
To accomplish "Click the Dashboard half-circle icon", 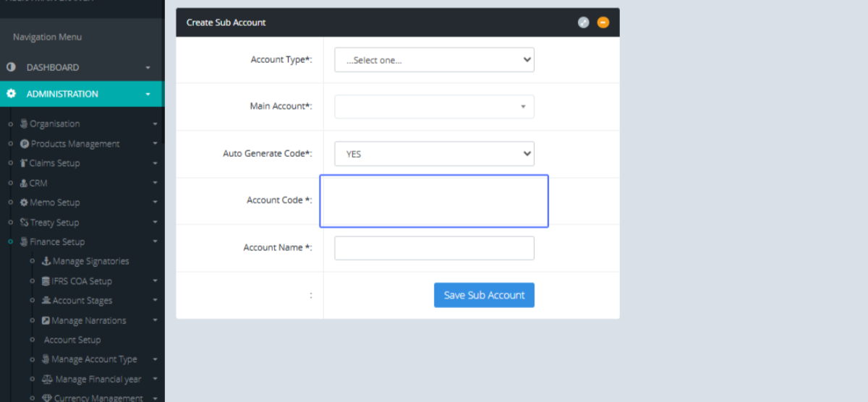I will click(11, 67).
